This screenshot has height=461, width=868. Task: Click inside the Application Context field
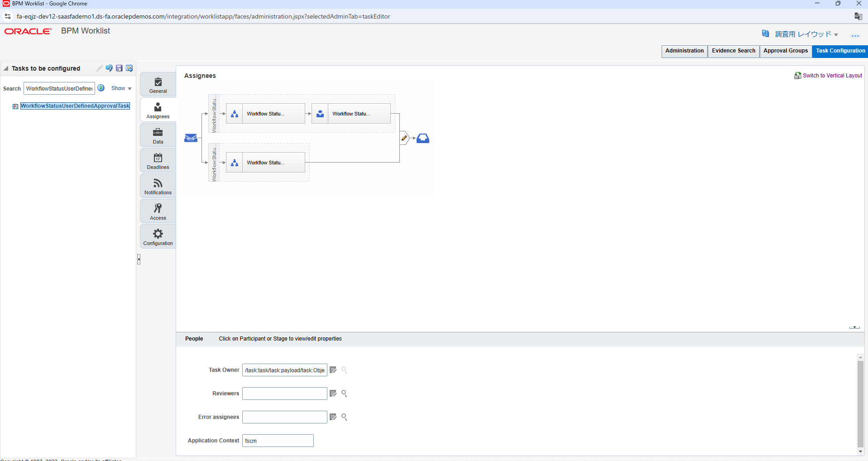point(278,440)
